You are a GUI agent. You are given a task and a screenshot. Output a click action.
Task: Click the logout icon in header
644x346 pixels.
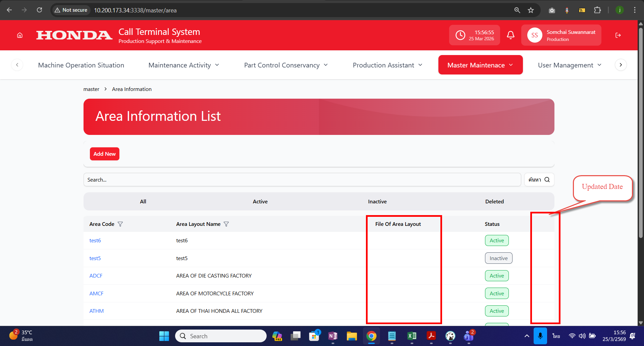click(x=618, y=35)
